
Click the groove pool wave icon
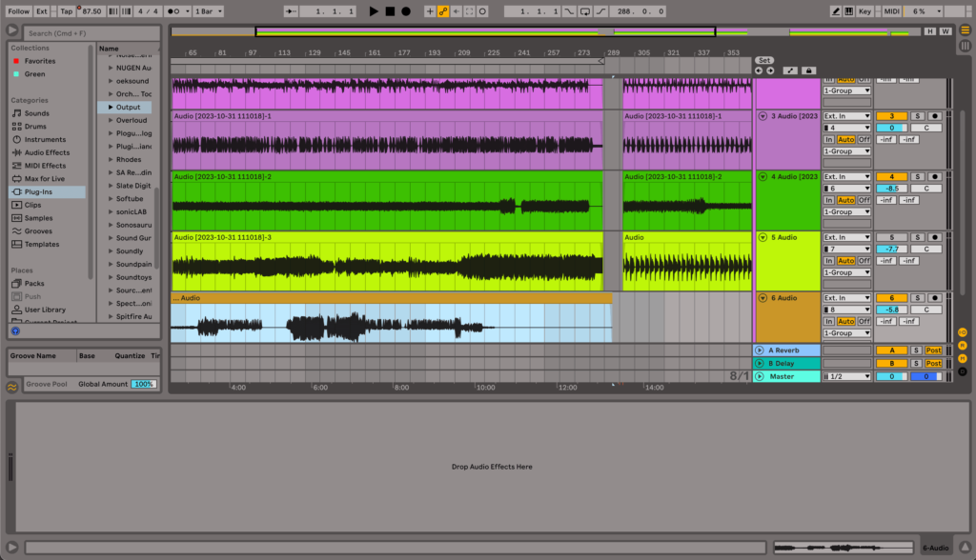[x=12, y=387]
